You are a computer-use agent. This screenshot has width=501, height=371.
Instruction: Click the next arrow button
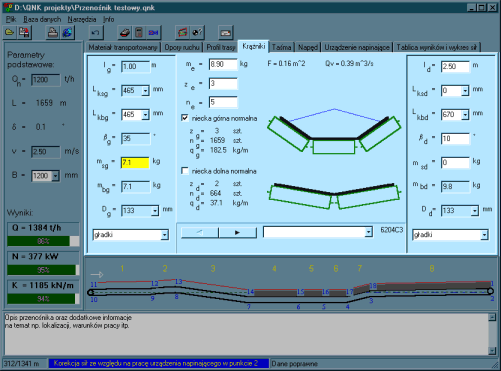pos(238,232)
